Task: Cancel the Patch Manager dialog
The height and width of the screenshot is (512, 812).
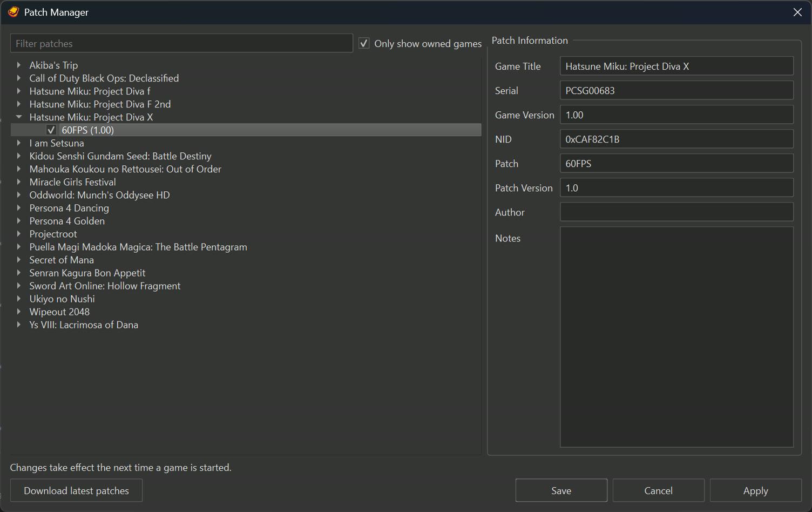Action: point(659,490)
